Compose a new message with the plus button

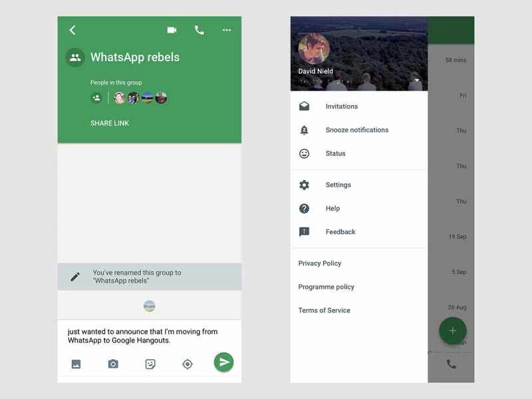(x=453, y=331)
